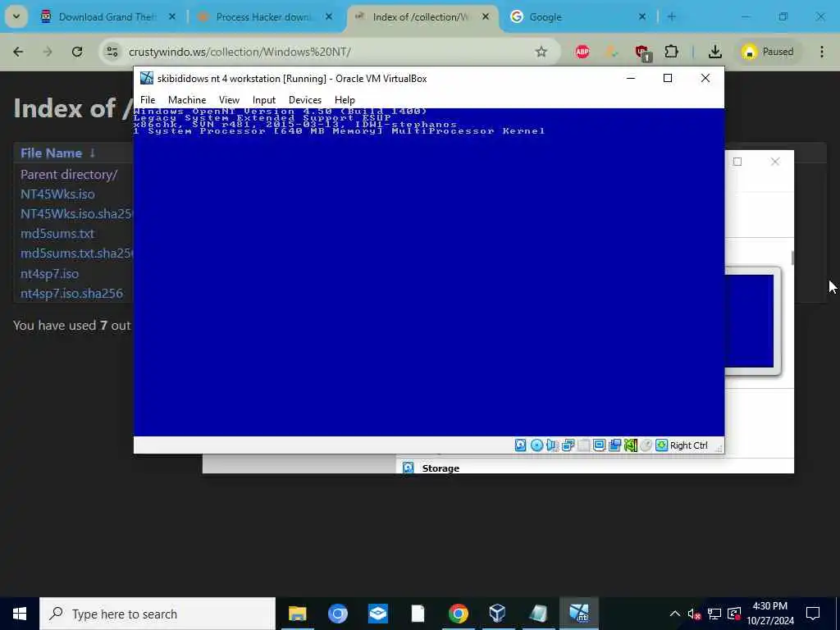Close the Google tab
This screenshot has width=840, height=630.
(x=642, y=16)
